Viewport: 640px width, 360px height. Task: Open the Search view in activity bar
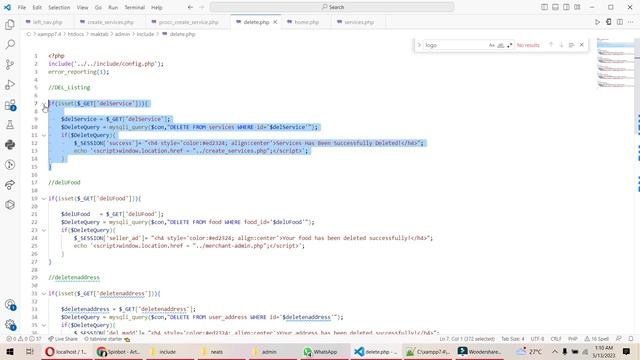pos(10,44)
